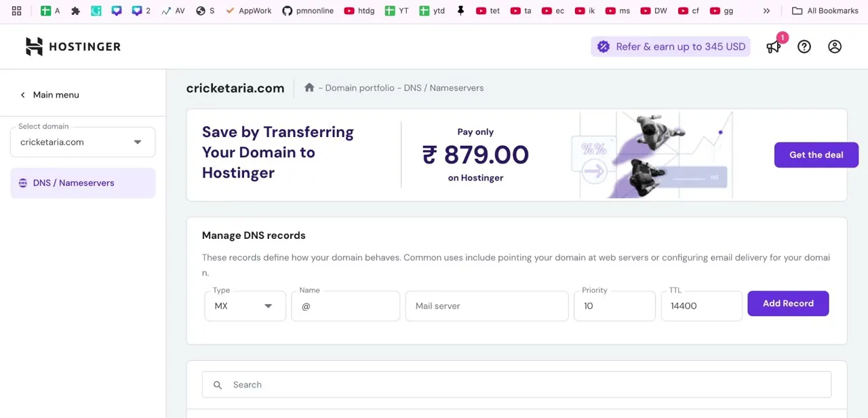The width and height of the screenshot is (868, 418).
Task: Open the help question mark icon
Action: click(804, 46)
